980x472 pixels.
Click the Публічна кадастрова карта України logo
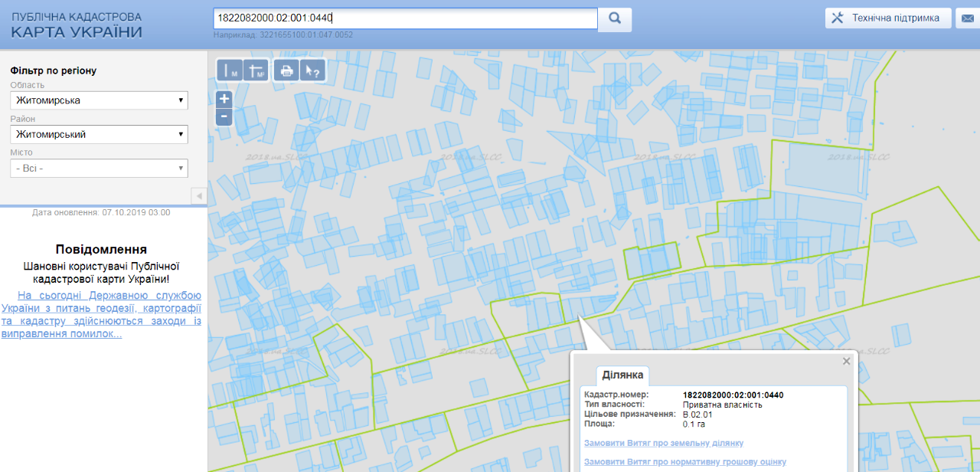pyautogui.click(x=77, y=25)
